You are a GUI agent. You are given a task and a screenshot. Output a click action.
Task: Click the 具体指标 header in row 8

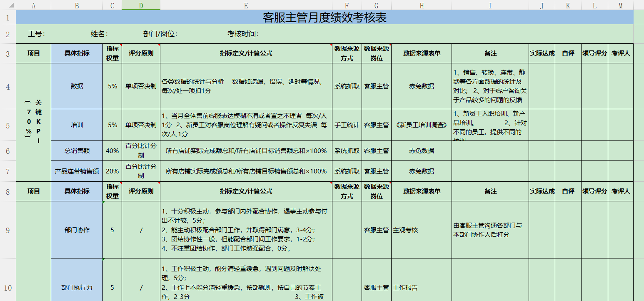point(77,191)
